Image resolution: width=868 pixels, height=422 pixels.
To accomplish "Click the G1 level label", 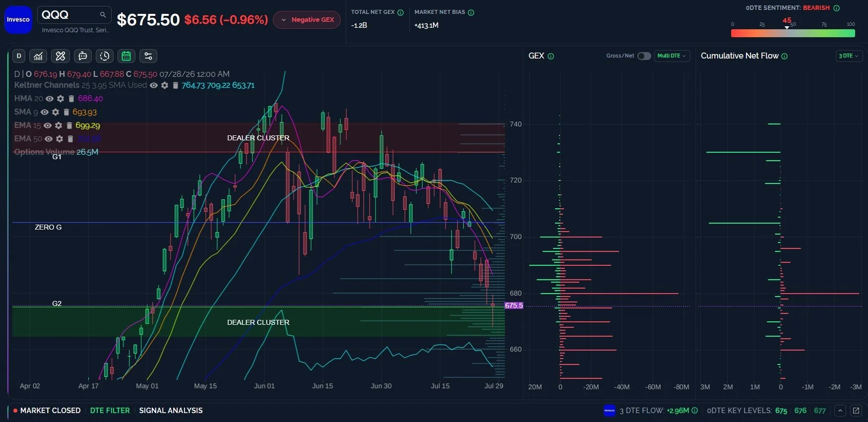I will tap(57, 157).
